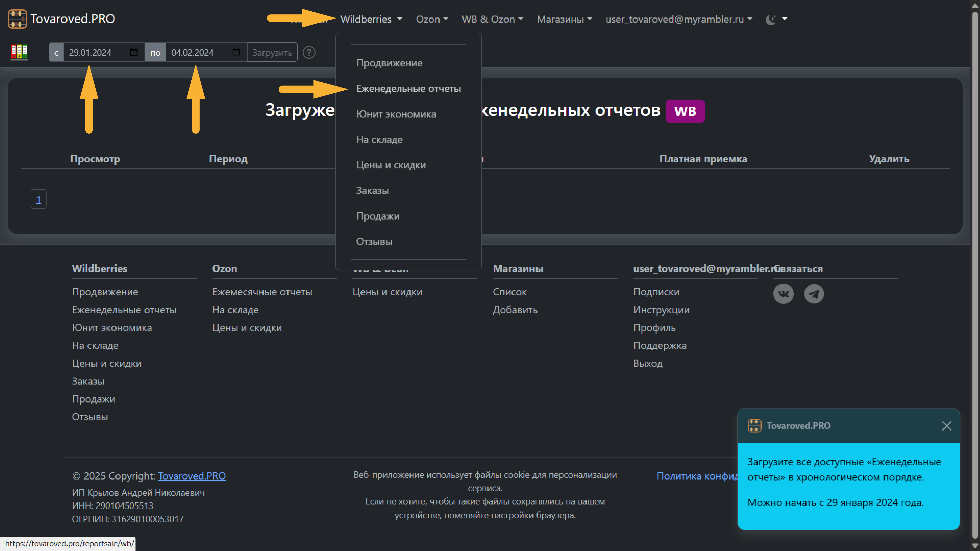
Task: Open the VK social link icon
Action: click(x=783, y=294)
